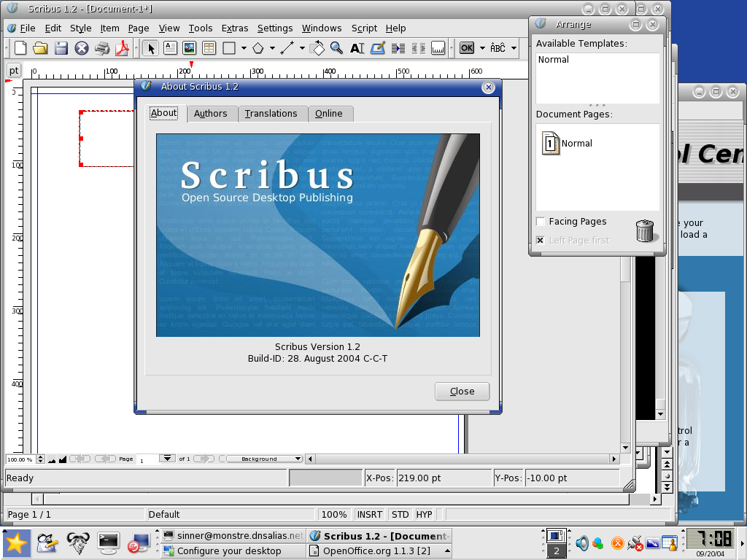
Task: Close the About Scribus 1.2 dialog
Action: coord(488,87)
